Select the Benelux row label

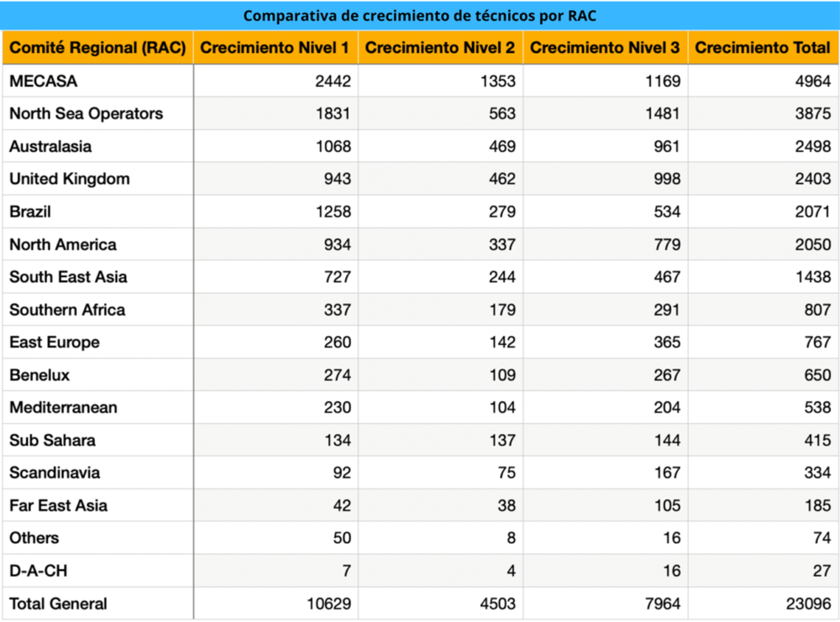(x=39, y=374)
